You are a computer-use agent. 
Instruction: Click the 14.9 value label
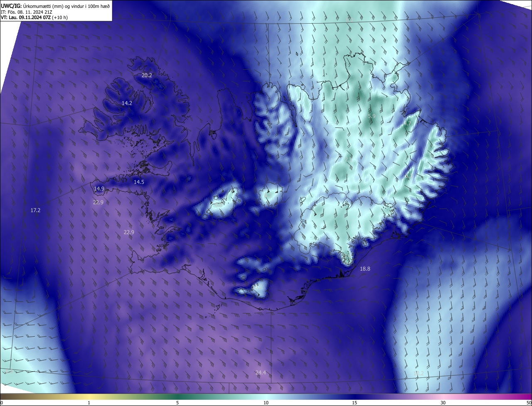coord(99,189)
